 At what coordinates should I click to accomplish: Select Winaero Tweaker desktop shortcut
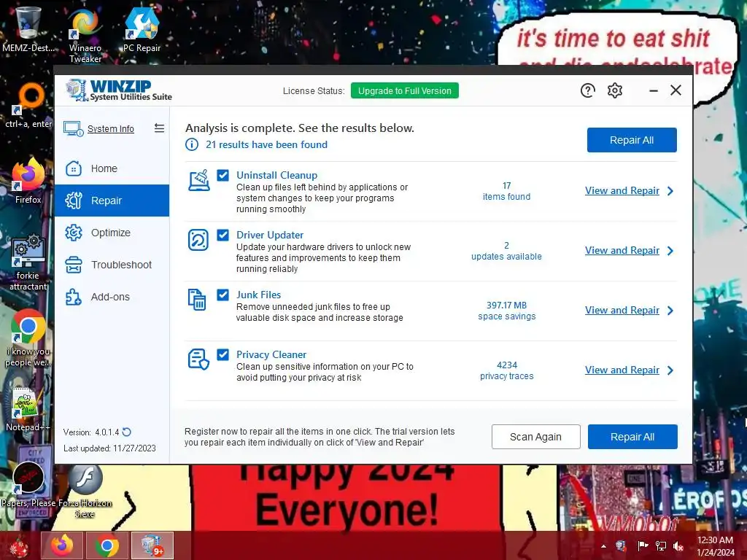85,36
